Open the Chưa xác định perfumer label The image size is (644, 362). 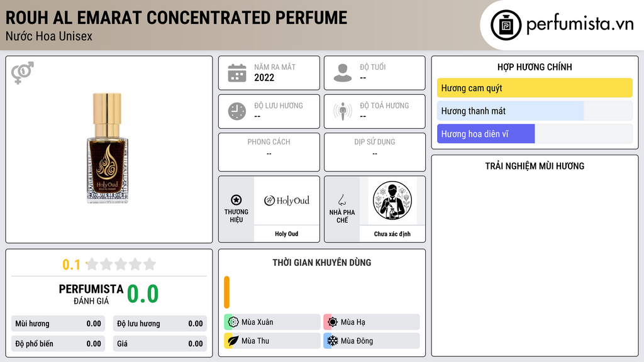(392, 234)
